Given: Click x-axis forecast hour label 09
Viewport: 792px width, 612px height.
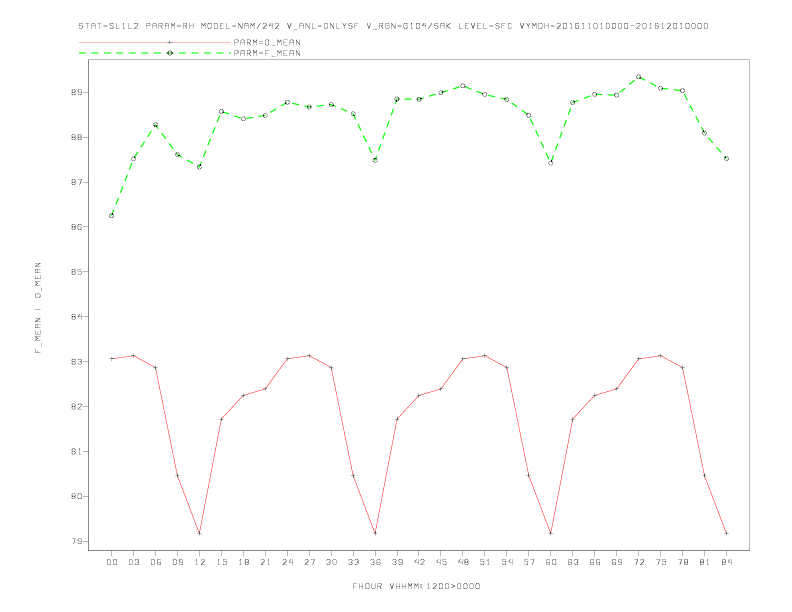Looking at the screenshot, I should pos(177,562).
